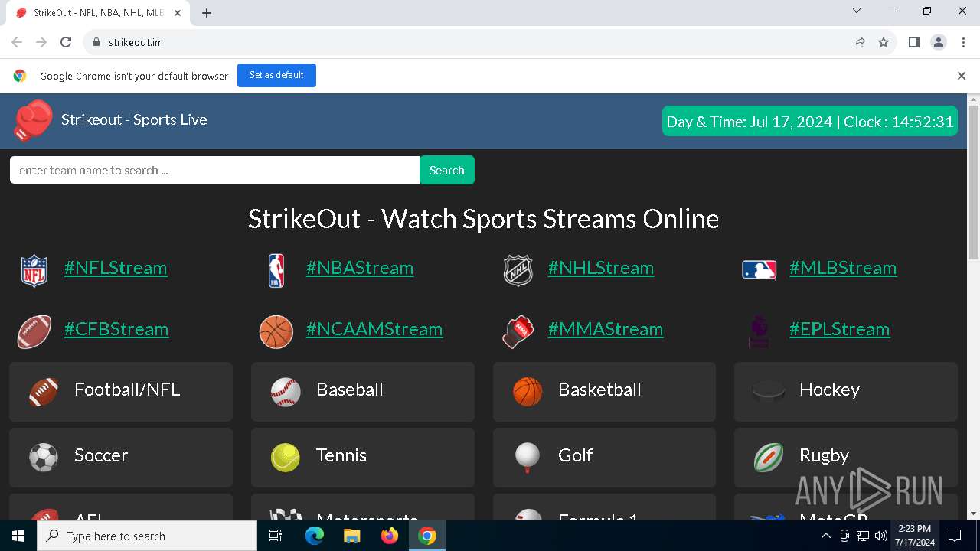Launch Microsoft Edge from taskbar
Image resolution: width=980 pixels, height=551 pixels.
tap(315, 536)
